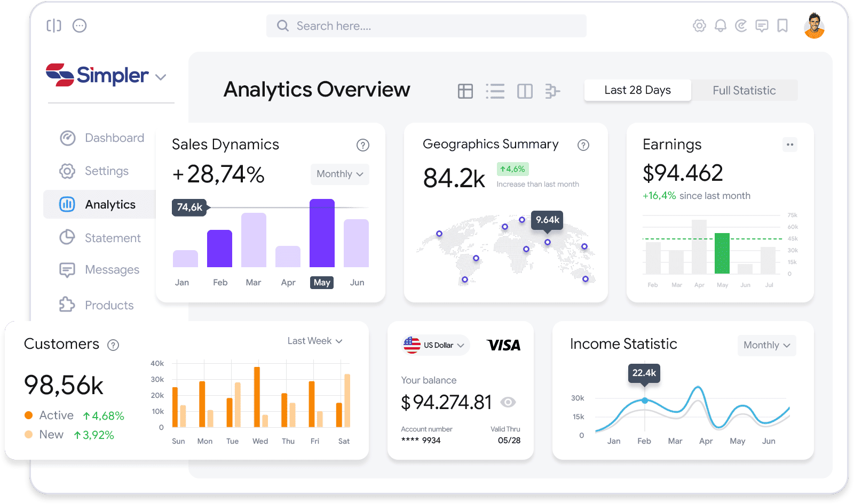Switch to Full Statistic view
The height and width of the screenshot is (504, 854).
(x=744, y=90)
